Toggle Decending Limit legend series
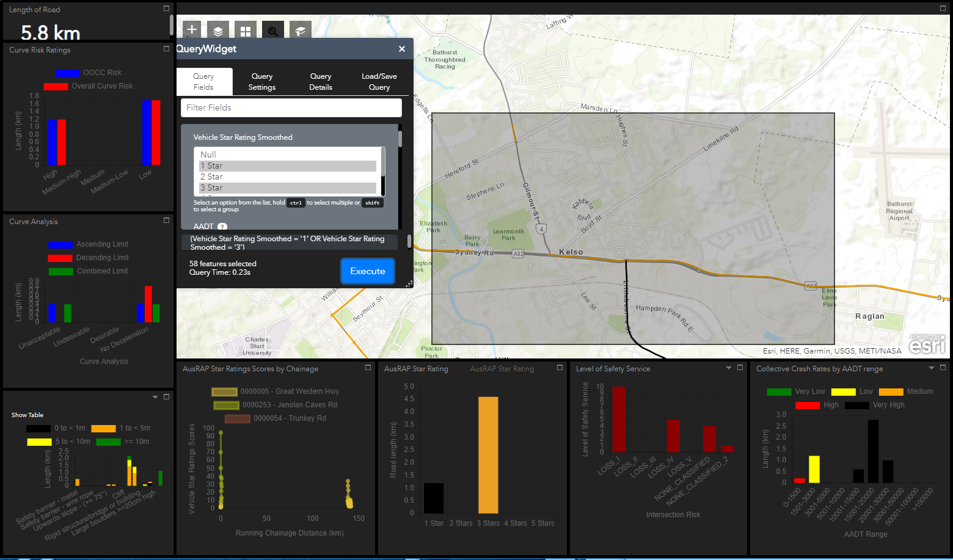953x560 pixels. (88, 258)
